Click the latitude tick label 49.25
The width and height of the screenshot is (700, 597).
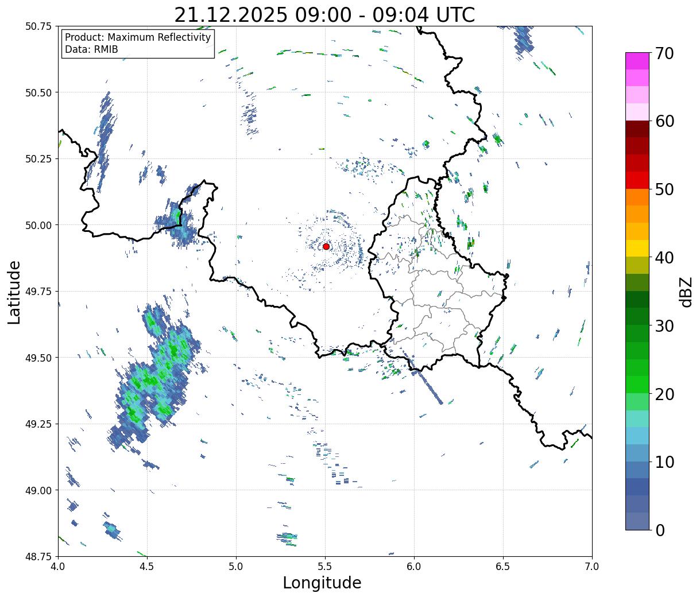tap(38, 424)
